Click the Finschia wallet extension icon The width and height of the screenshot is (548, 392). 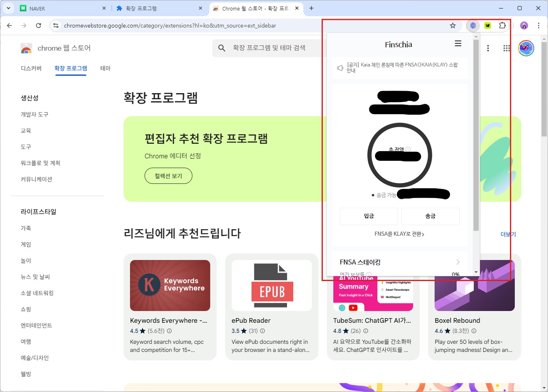[473, 26]
